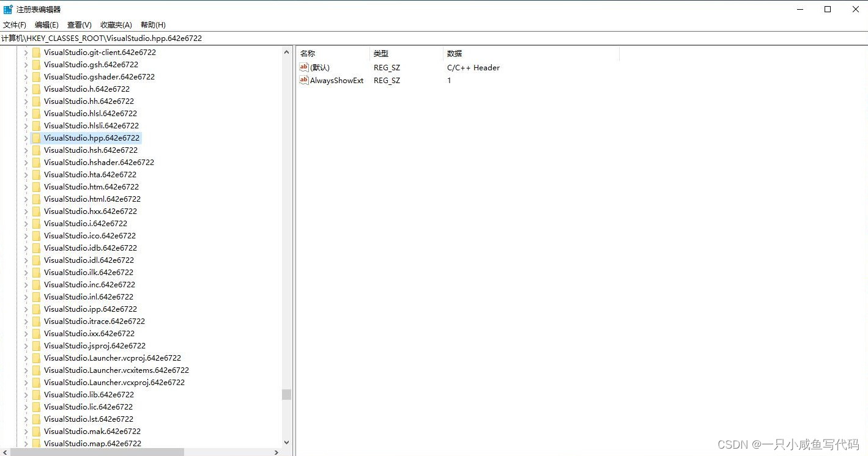This screenshot has width=868, height=456.
Task: Click folder icon of VisualStudio.gsh.642e6722
Action: (x=36, y=65)
